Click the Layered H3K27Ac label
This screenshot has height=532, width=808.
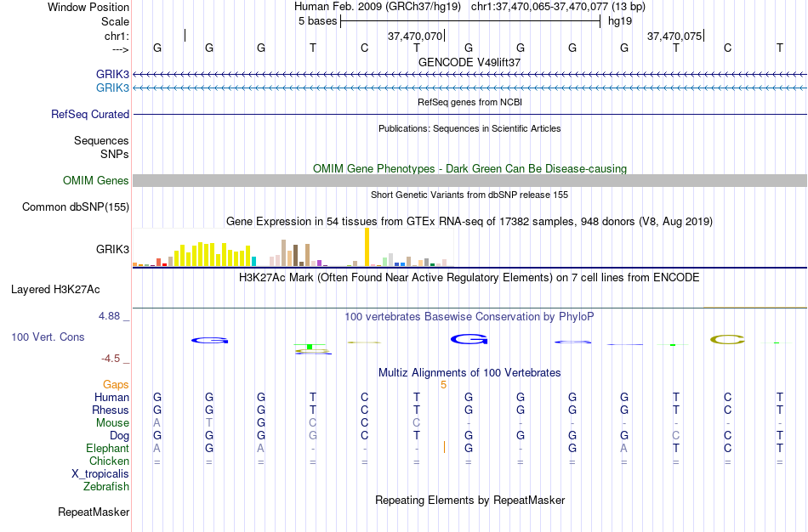coord(55,290)
